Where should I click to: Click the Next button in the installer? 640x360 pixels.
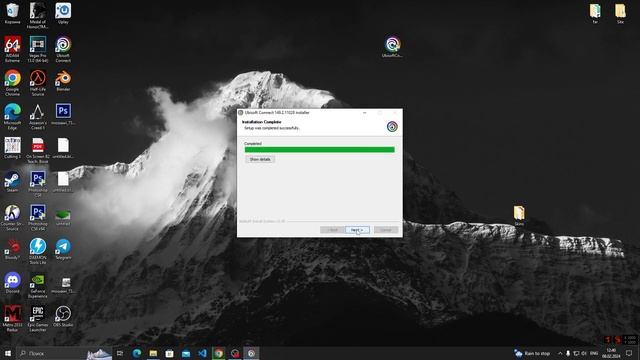[357, 230]
